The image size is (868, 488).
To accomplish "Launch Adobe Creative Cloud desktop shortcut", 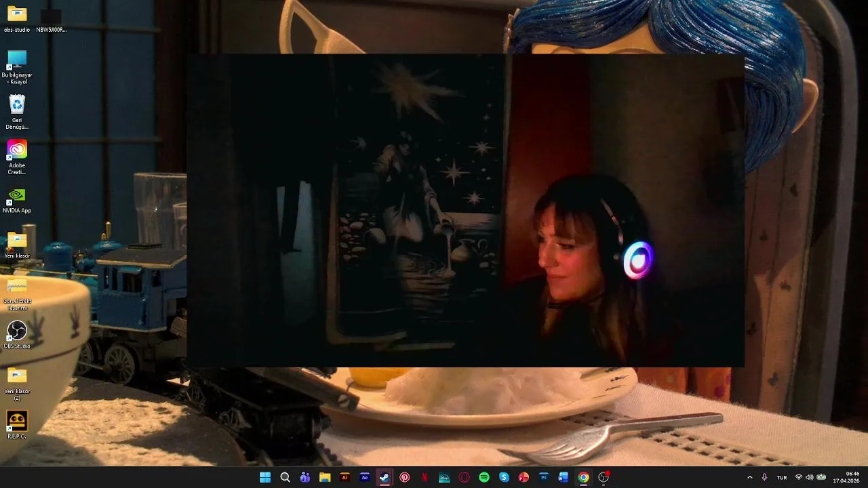I will (17, 157).
